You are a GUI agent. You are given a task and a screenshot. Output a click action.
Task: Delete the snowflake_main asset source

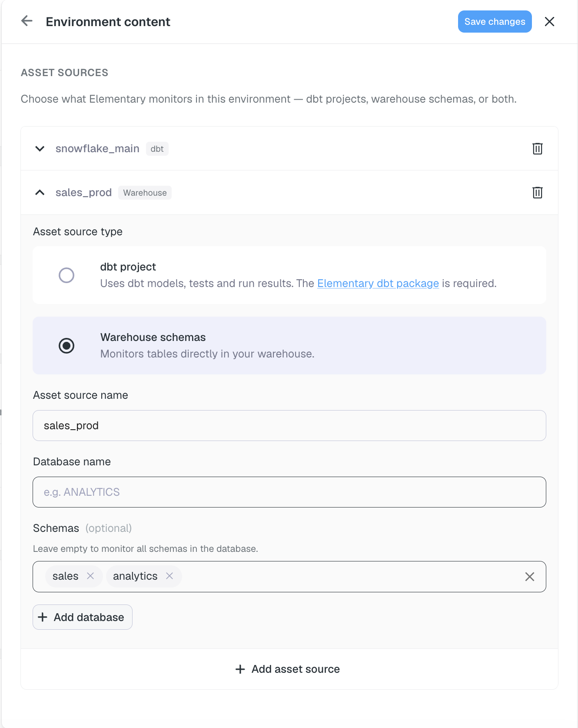coord(538,149)
